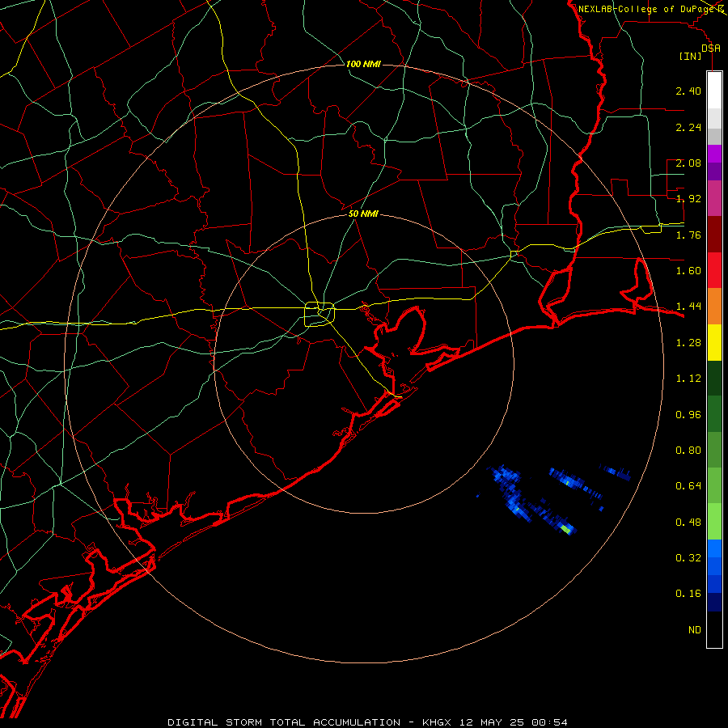Click the 2.24 scale value

[688, 127]
